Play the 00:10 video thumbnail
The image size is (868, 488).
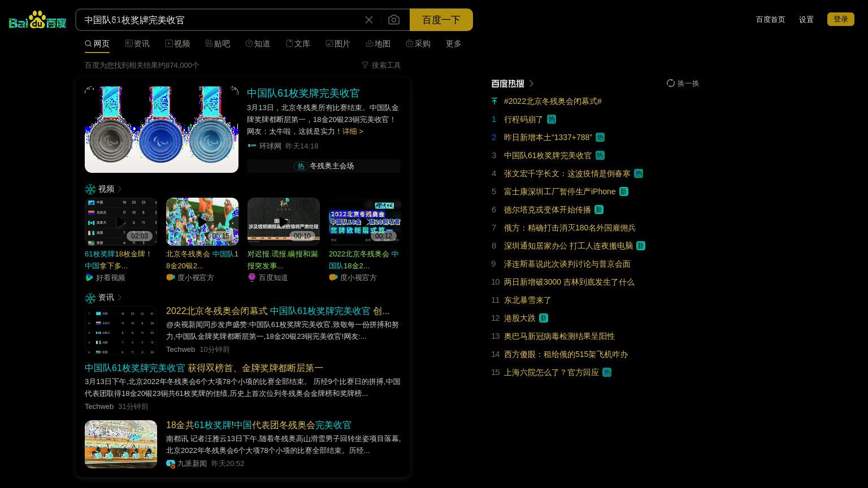click(x=284, y=221)
